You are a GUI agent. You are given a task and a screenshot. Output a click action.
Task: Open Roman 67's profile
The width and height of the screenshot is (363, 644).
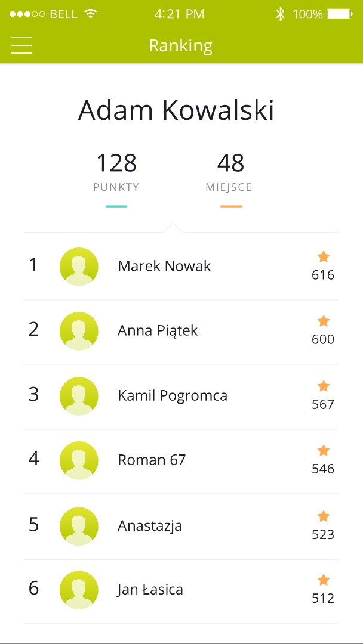pos(152,460)
